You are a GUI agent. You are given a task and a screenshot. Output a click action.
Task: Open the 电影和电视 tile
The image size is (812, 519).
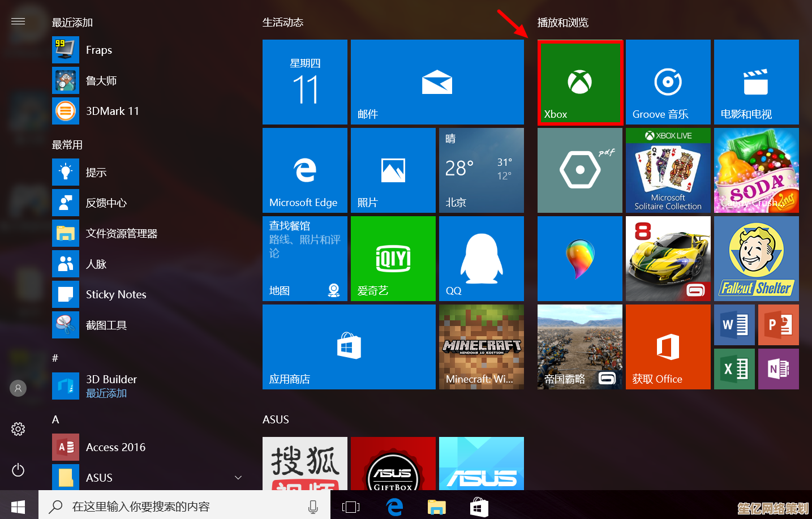pos(756,82)
